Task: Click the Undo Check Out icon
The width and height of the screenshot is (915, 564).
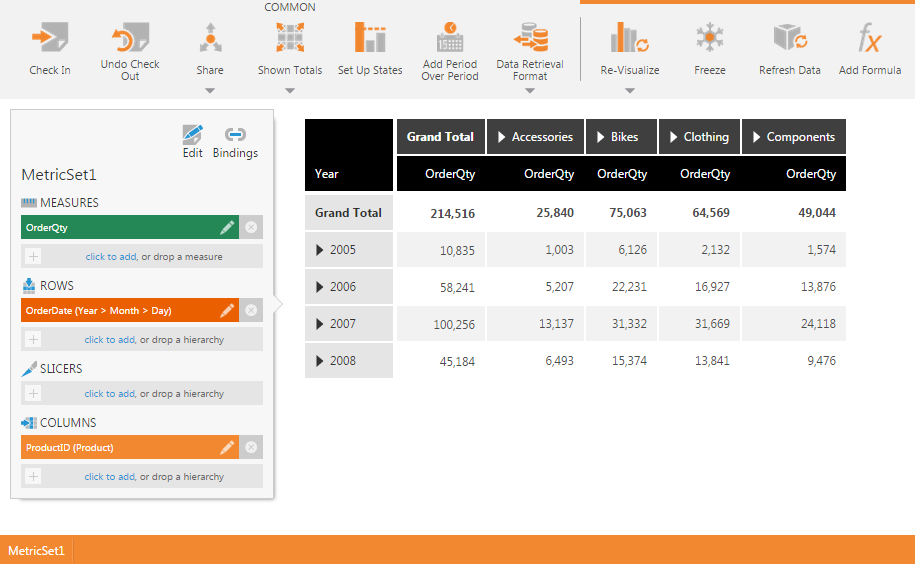Action: pyautogui.click(x=130, y=40)
